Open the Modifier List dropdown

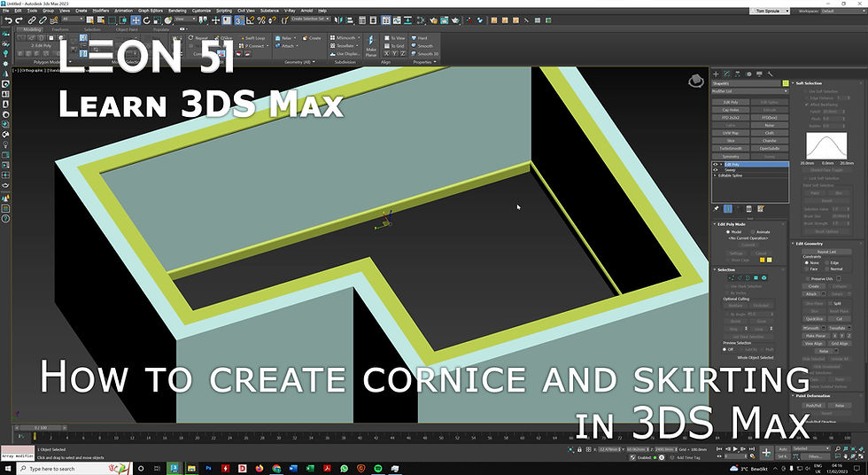tap(749, 90)
